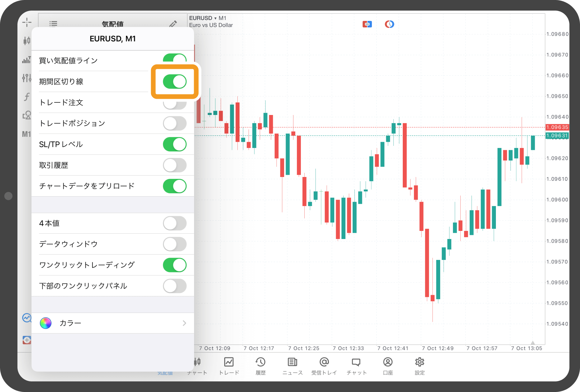Turn on the 4本値 switch
Screen dimensions: 580x392
pyautogui.click(x=175, y=223)
